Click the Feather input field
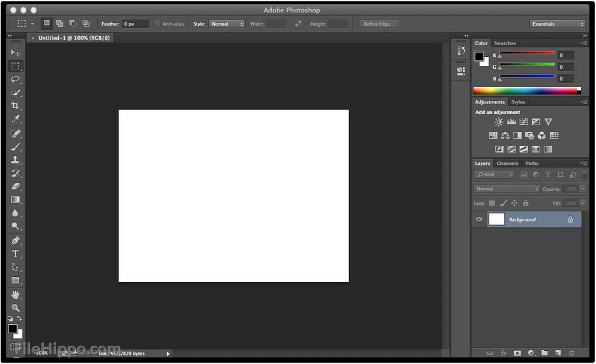 [x=135, y=24]
